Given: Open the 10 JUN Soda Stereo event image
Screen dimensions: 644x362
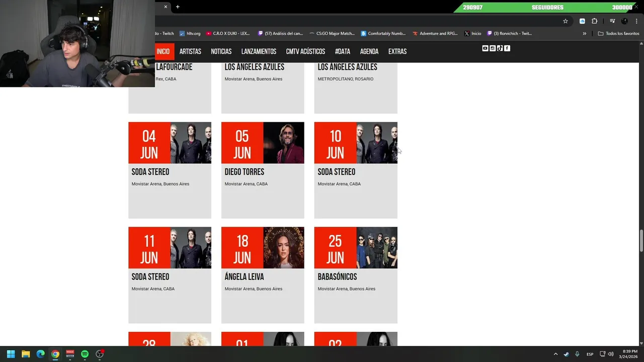Looking at the screenshot, I should point(377,143).
